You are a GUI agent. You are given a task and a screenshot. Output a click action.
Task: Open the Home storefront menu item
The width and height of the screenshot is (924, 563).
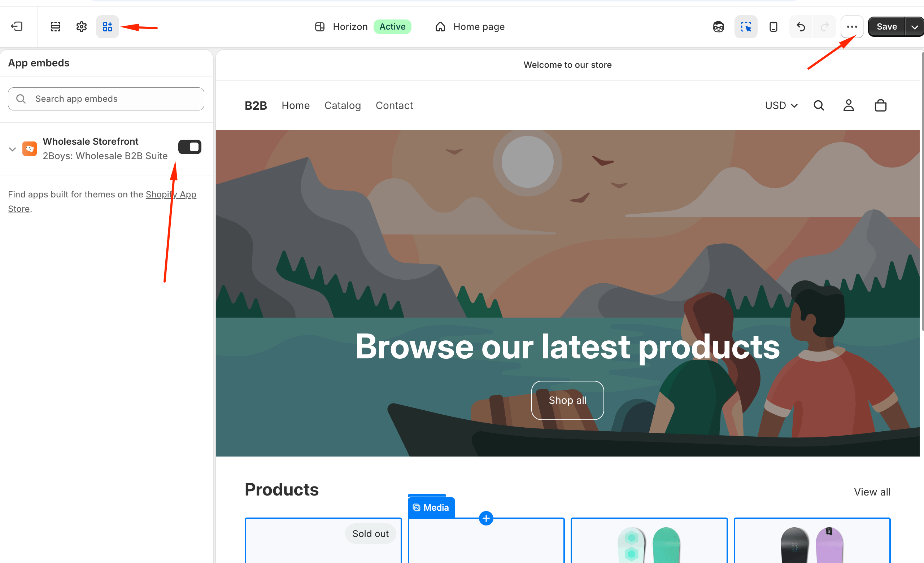[296, 105]
